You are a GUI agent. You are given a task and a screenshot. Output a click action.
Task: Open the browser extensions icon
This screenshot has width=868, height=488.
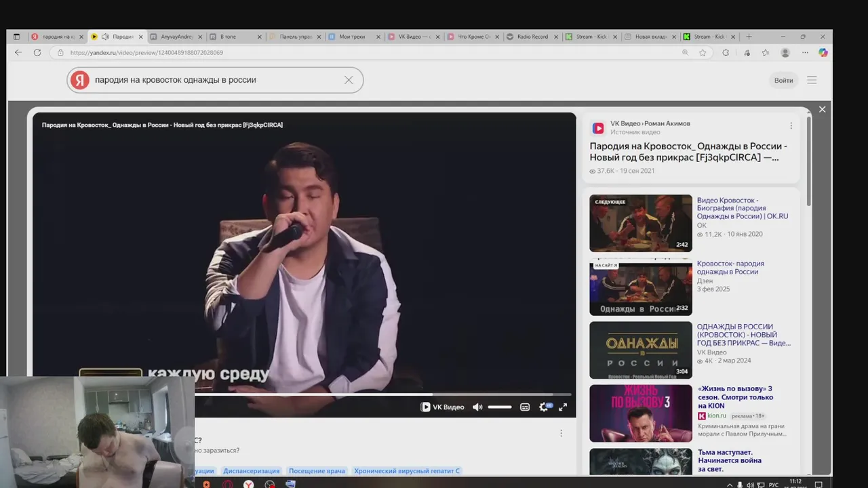click(726, 53)
